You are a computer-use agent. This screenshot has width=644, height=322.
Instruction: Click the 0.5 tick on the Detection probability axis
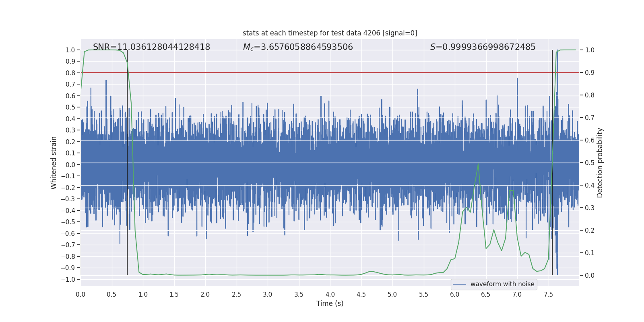[x=589, y=163]
